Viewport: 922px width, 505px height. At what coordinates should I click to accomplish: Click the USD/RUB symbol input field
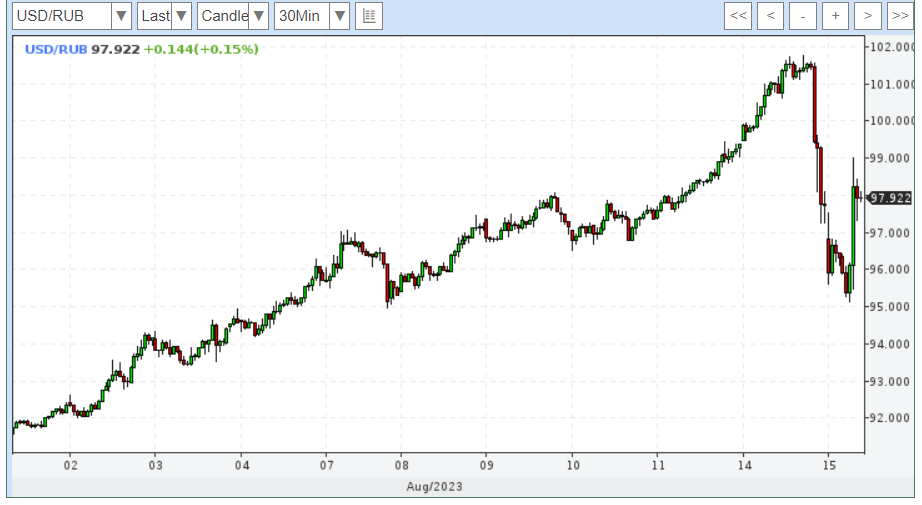(62, 16)
